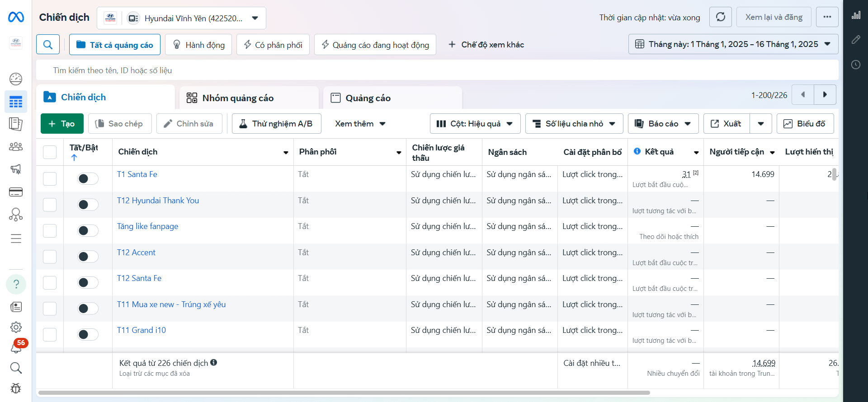
Task: Go to next page of campaigns
Action: click(825, 95)
